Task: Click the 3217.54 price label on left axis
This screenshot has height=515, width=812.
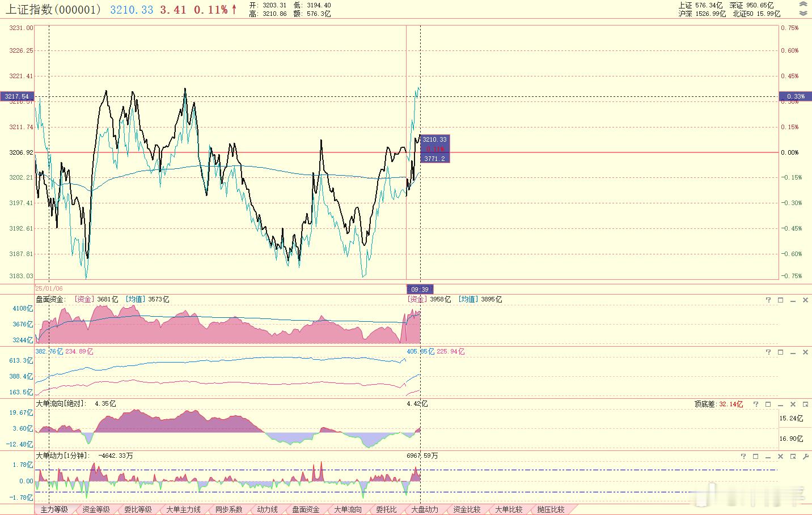Action: pyautogui.click(x=17, y=96)
